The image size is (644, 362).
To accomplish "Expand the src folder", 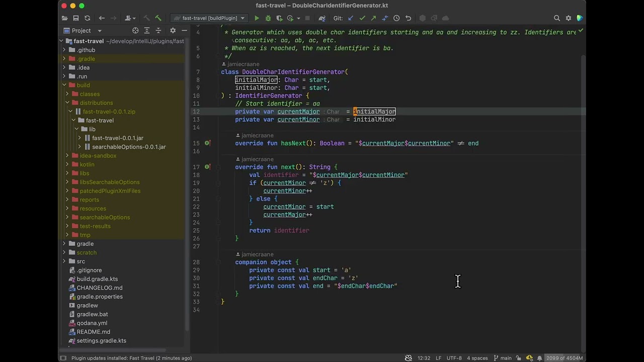I will [64, 261].
